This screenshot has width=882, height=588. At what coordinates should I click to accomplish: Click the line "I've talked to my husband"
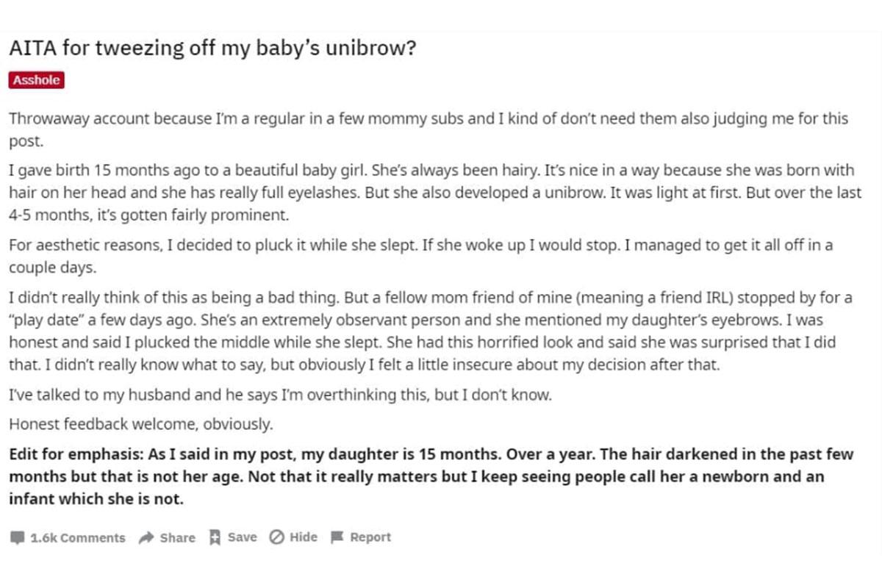pos(280,395)
